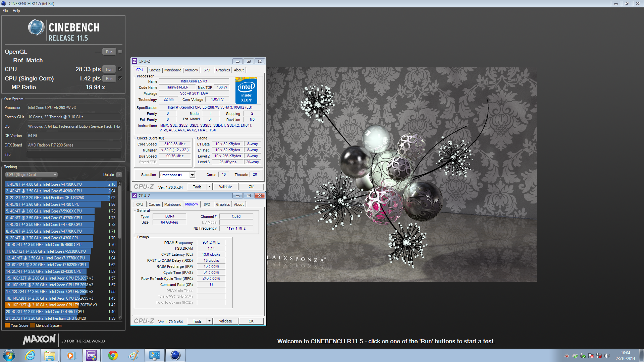Image resolution: width=644 pixels, height=362 pixels.
Task: Click Validate in upper CPU-Z window
Action: click(x=225, y=187)
